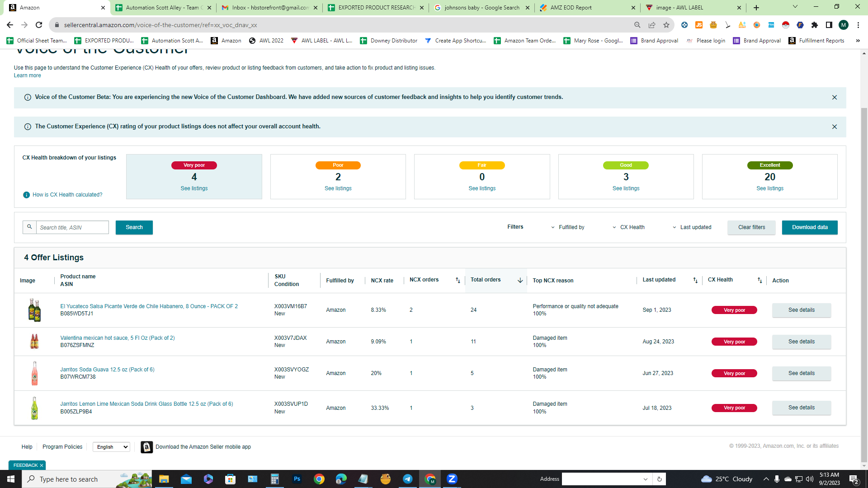Viewport: 868px width, 488px height.
Task: Expand the Last updated filter dropdown
Action: pyautogui.click(x=692, y=227)
